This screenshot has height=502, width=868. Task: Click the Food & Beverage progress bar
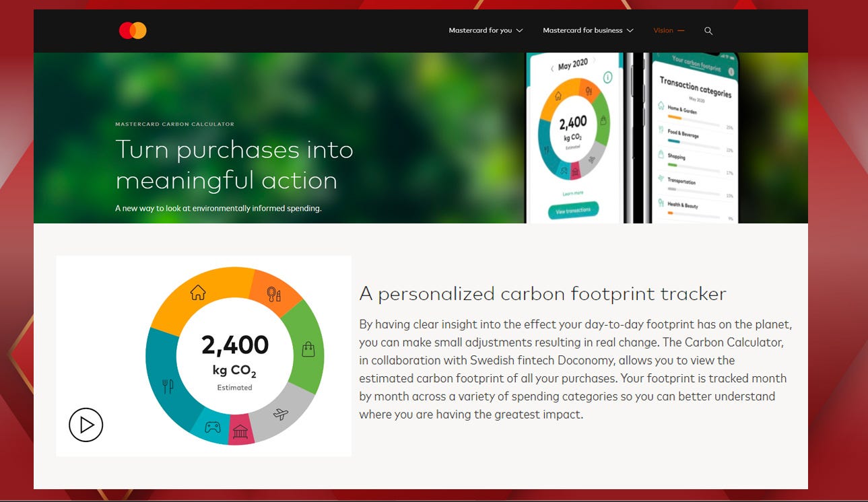pyautogui.click(x=694, y=144)
